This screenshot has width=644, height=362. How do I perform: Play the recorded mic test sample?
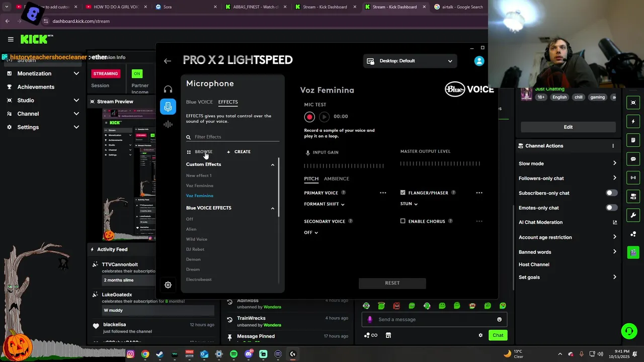click(x=324, y=117)
